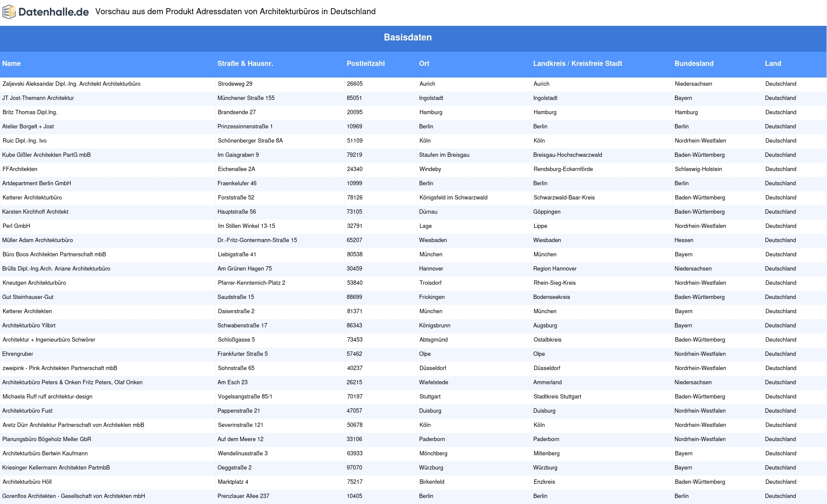Click the Britz Thomas Dipl.Ing. entry
Image resolution: width=827 pixels, height=504 pixels.
30,112
